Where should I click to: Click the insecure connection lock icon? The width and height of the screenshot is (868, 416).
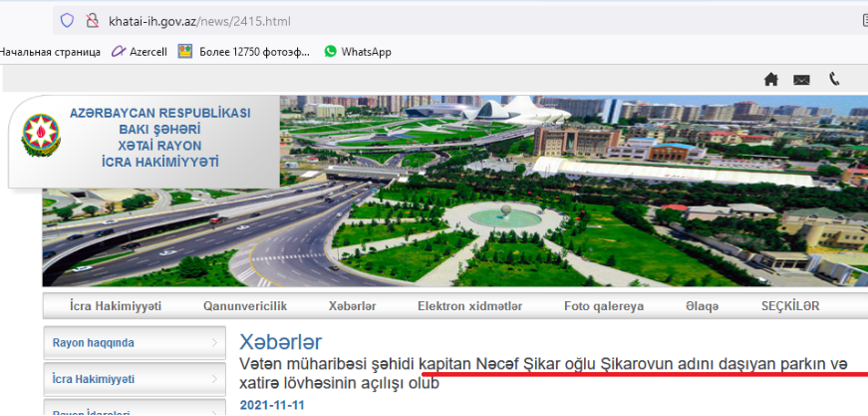pyautogui.click(x=93, y=20)
